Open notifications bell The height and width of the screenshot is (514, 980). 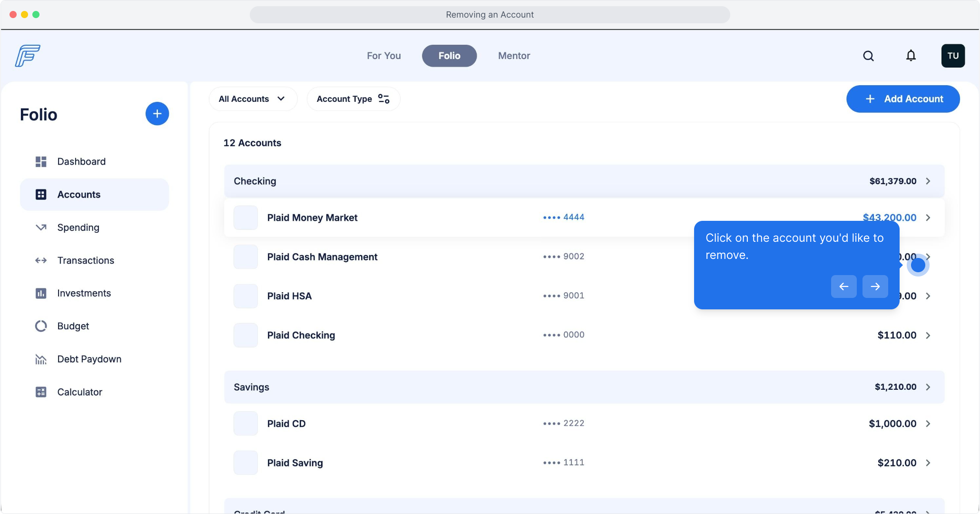pyautogui.click(x=911, y=56)
